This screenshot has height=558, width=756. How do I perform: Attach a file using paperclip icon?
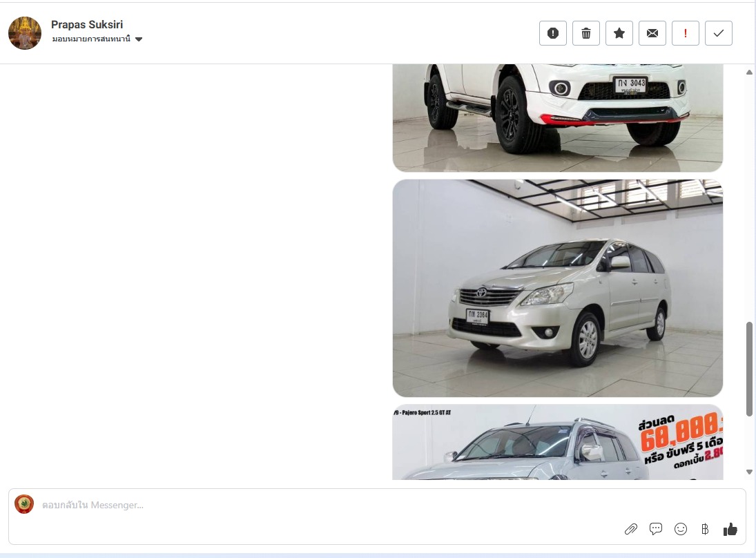click(630, 529)
